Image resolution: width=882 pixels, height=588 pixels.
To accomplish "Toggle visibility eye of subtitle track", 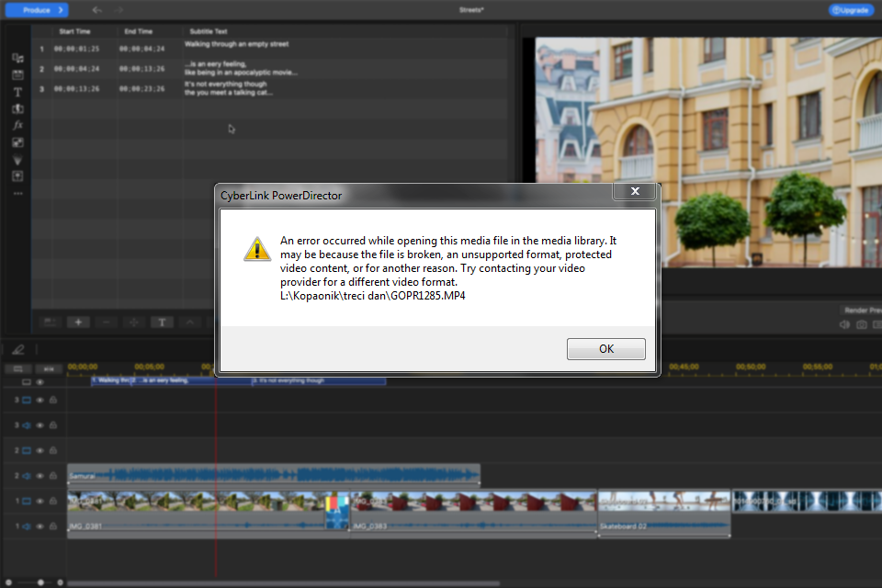I will 40,382.
